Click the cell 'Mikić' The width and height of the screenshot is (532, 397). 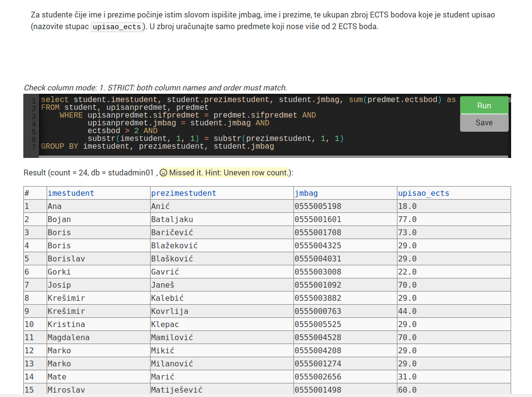click(x=222, y=350)
